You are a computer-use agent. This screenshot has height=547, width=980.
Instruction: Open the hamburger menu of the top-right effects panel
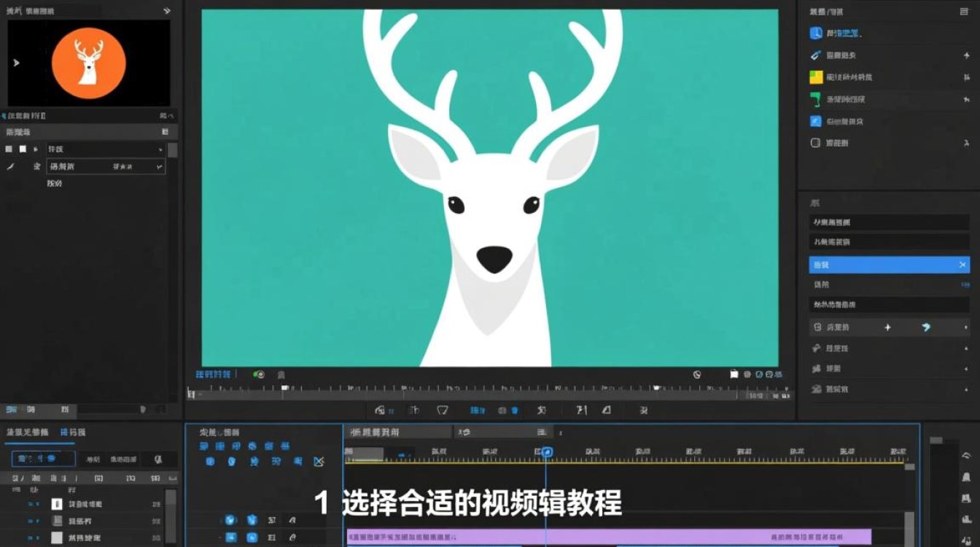coord(965,11)
